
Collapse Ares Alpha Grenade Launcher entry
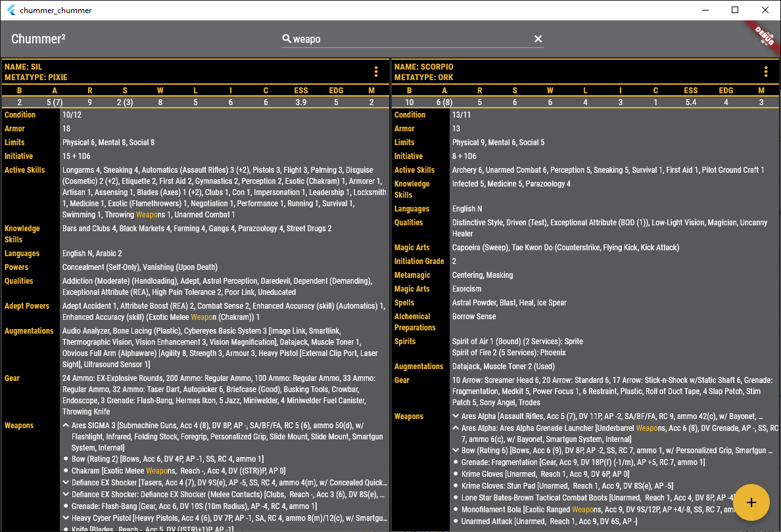click(456, 428)
